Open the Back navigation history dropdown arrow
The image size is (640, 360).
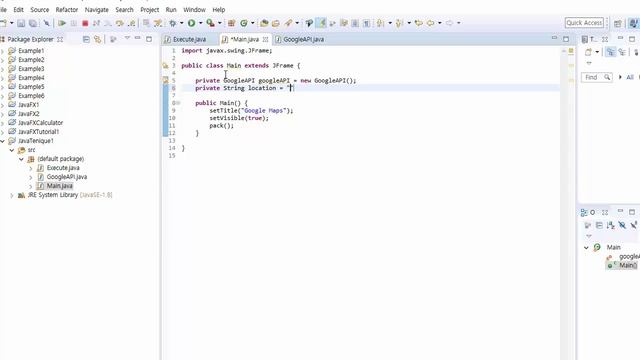pos(440,23)
